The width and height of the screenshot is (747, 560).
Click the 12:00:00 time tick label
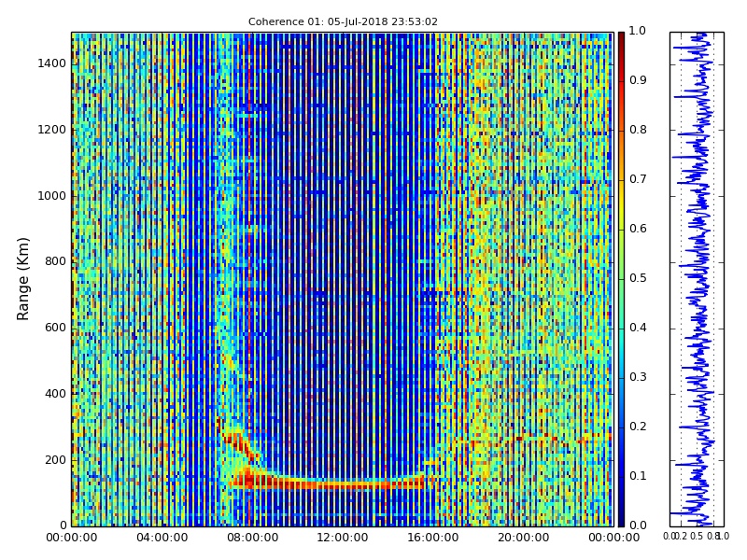[x=343, y=538]
